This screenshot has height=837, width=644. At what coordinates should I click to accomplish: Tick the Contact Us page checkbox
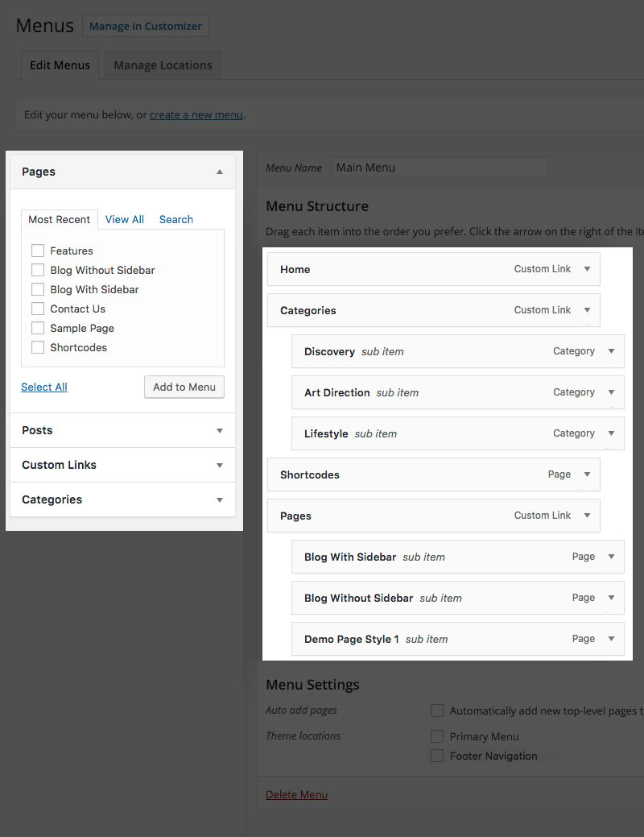coord(38,309)
